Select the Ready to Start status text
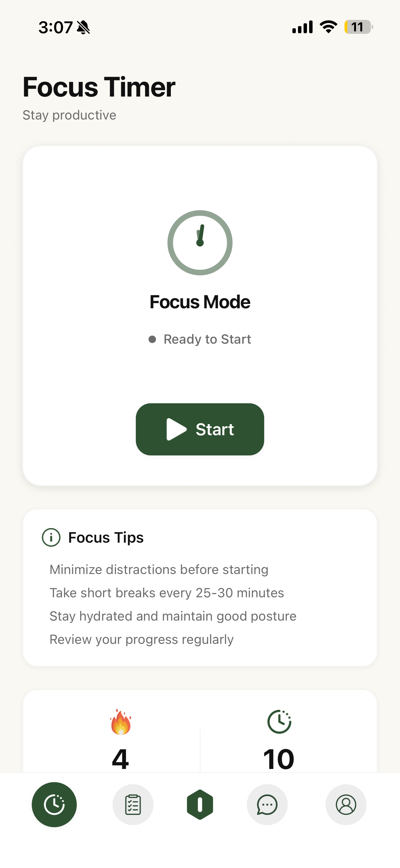Screen dimensions: 400x868 [207, 339]
